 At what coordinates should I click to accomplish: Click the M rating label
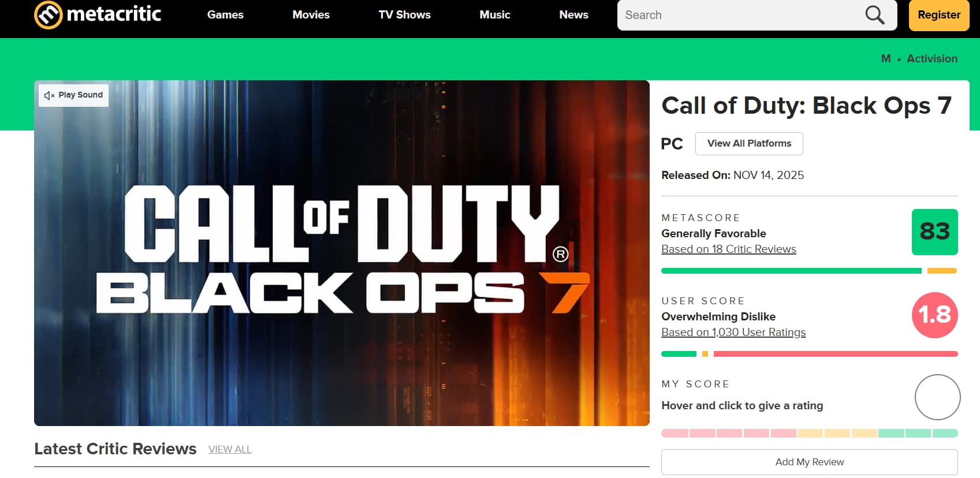[x=886, y=59]
